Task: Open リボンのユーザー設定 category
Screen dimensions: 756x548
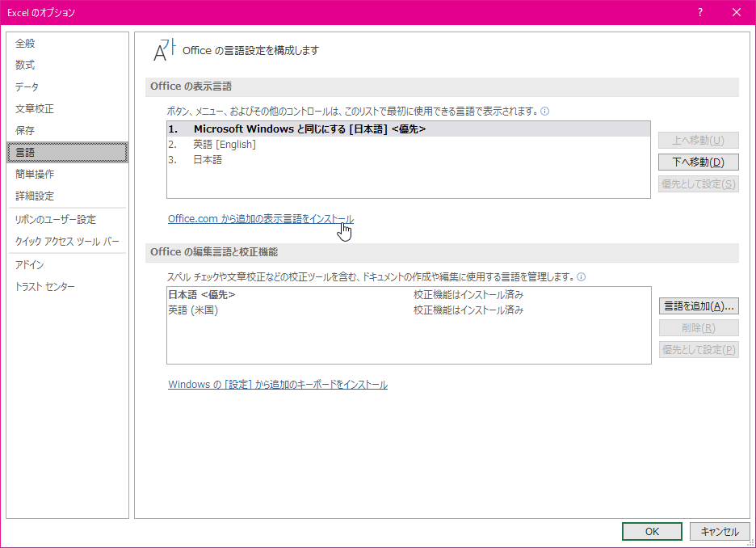Action: point(68,220)
